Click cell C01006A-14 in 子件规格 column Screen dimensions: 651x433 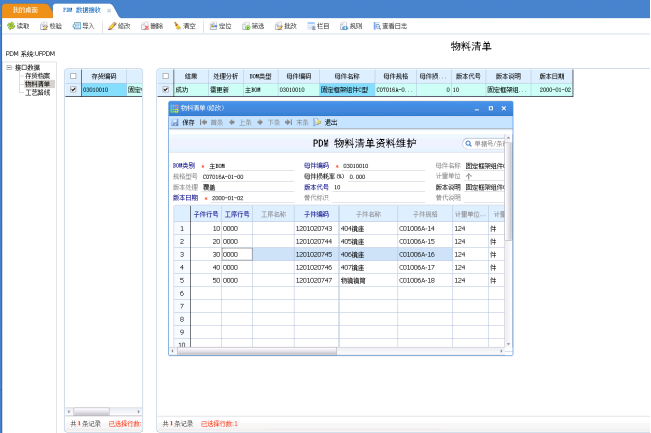click(425, 228)
